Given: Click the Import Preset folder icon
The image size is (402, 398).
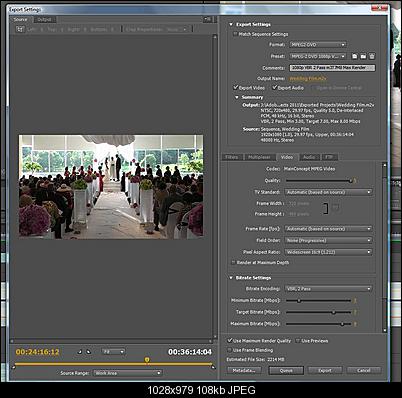Looking at the screenshot, I should 363,56.
